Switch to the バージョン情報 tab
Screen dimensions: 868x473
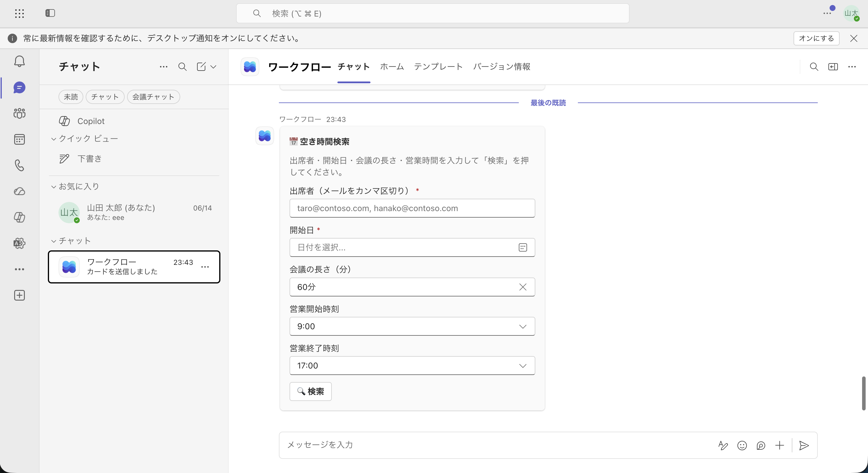coord(501,67)
